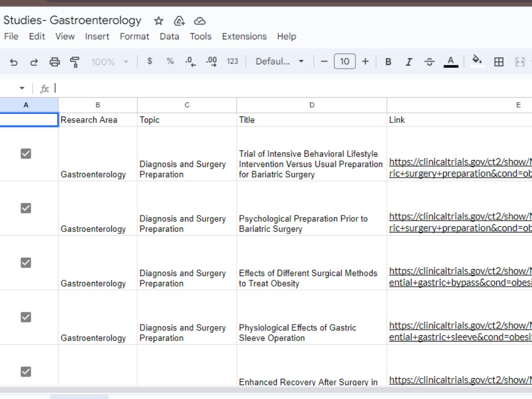Open more number formats (123)
Image resolution: width=532 pixels, height=399 pixels.
(x=232, y=61)
